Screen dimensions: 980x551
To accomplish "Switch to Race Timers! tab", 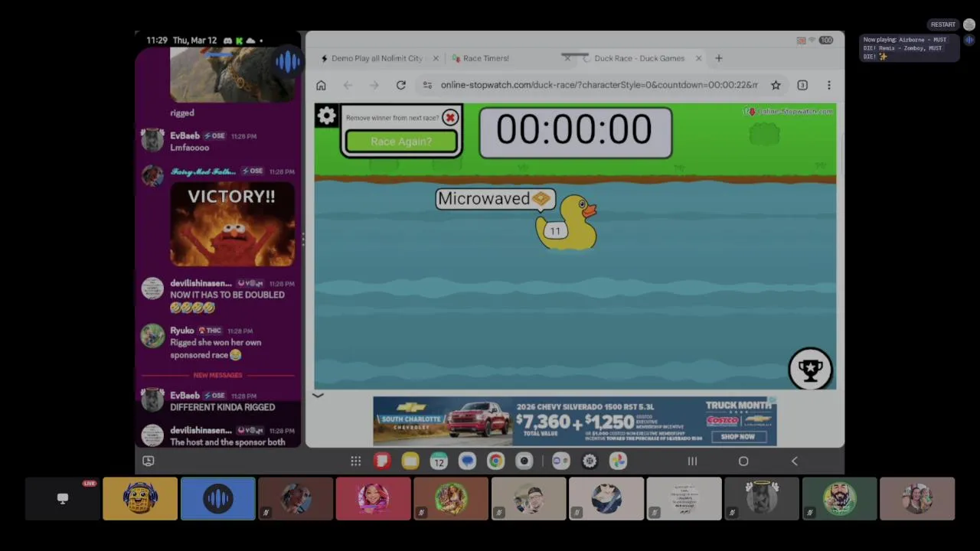I will [485, 58].
